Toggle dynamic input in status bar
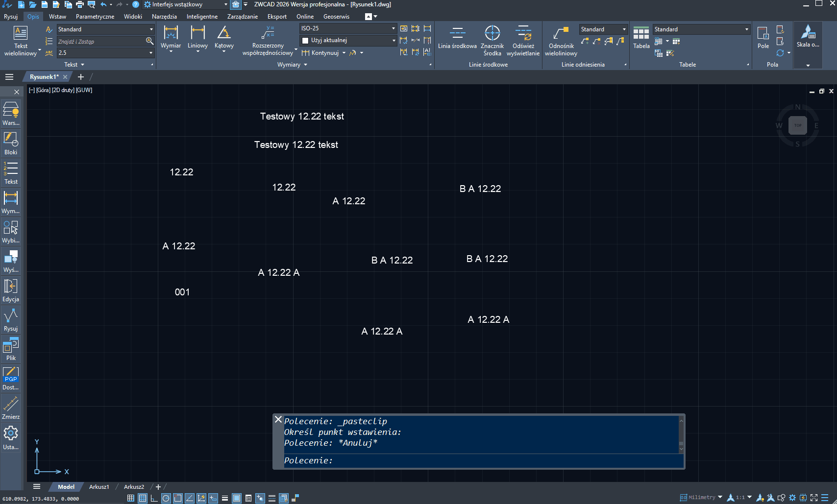Screen dimensions: 837x504 tap(213, 498)
